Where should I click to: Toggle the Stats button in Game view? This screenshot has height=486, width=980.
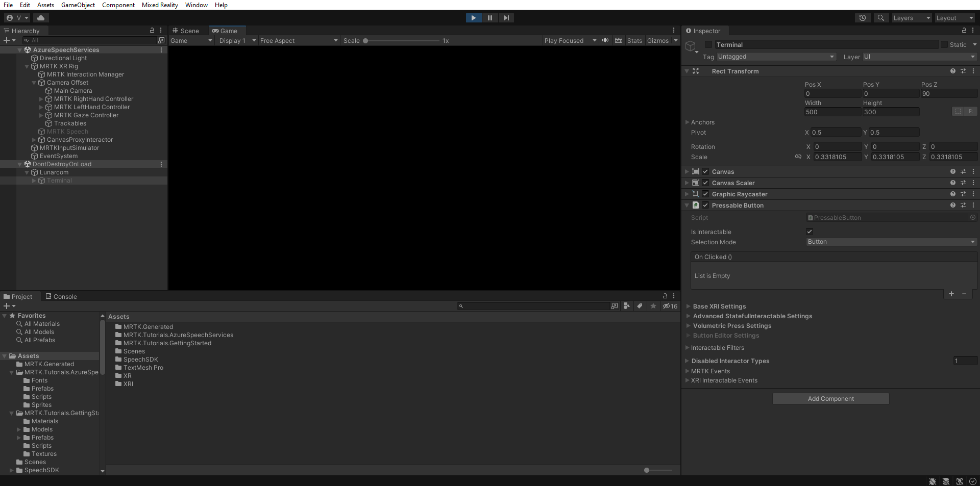634,40
